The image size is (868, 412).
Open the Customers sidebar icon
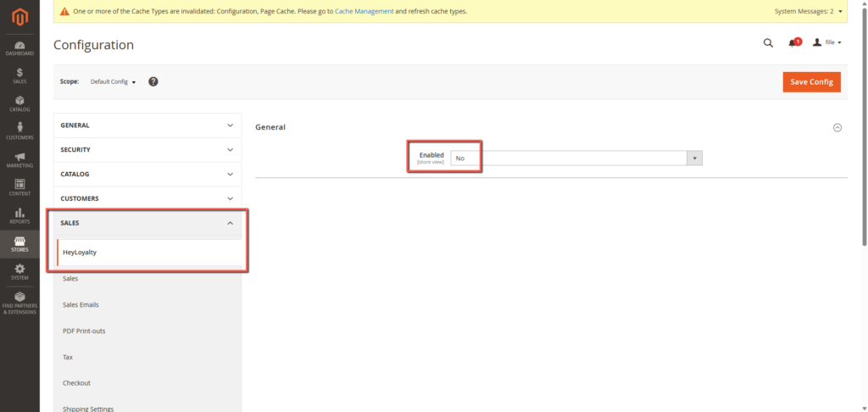pyautogui.click(x=19, y=131)
